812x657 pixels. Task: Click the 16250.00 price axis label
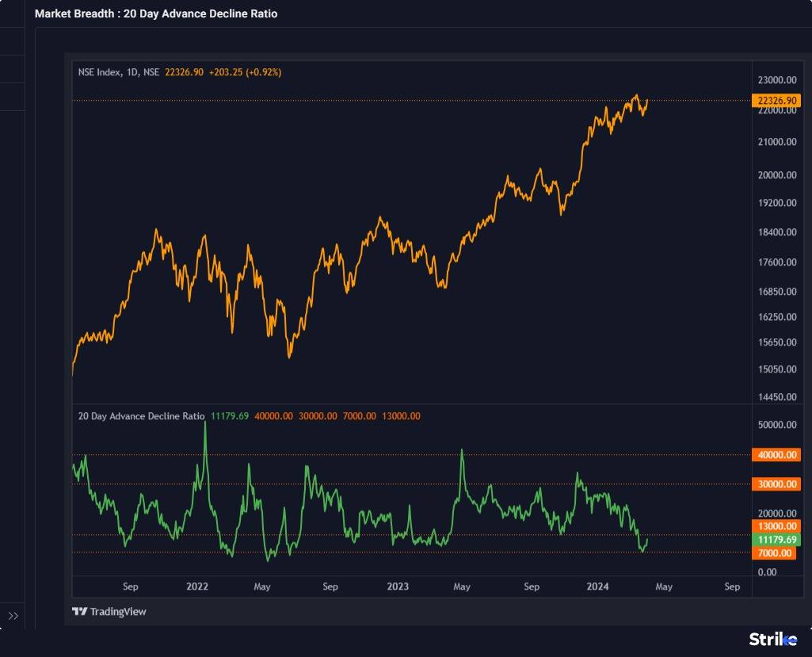[777, 317]
